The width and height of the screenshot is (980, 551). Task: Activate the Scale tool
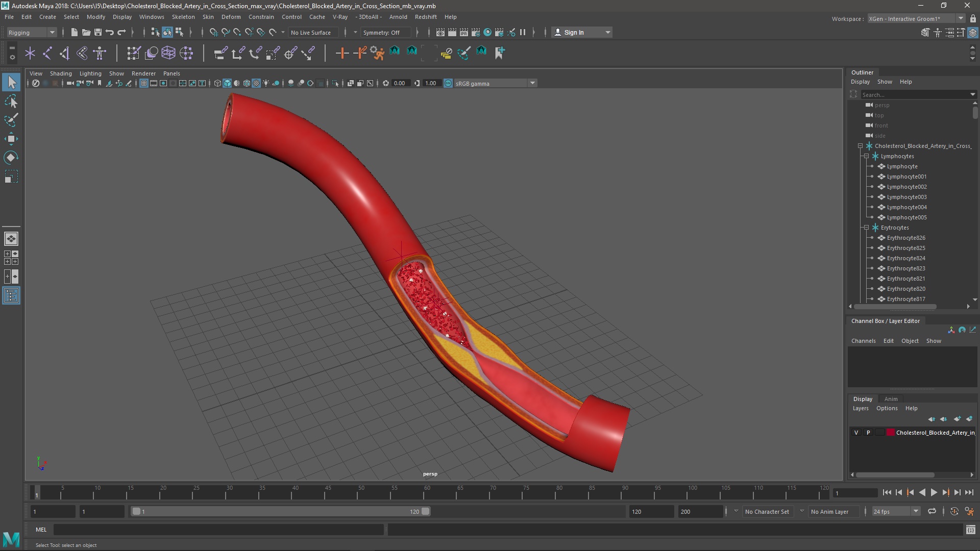coord(11,177)
